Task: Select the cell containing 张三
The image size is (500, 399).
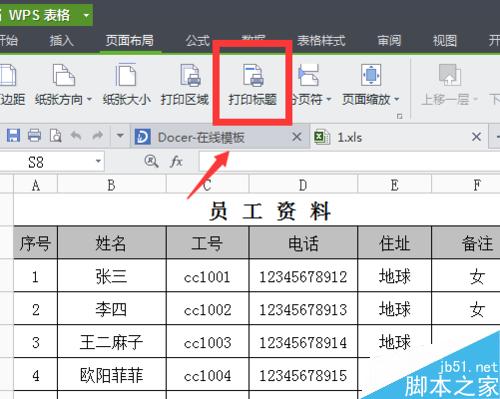Action: click(x=112, y=276)
